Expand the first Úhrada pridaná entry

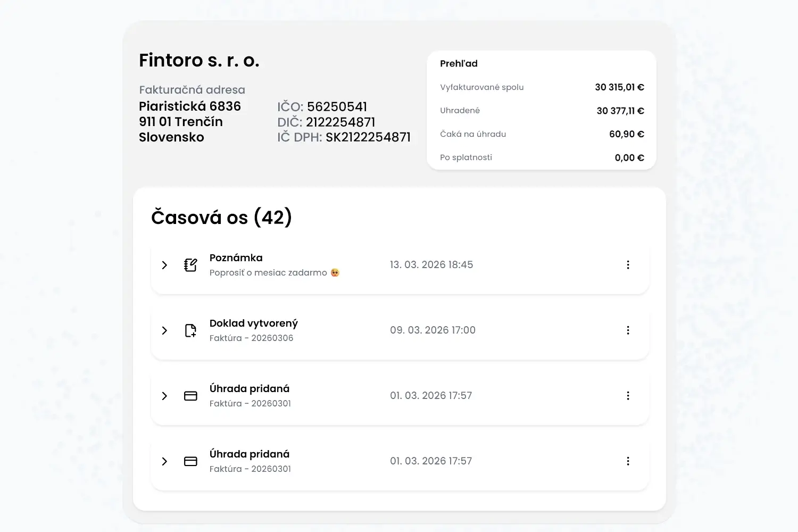click(164, 395)
